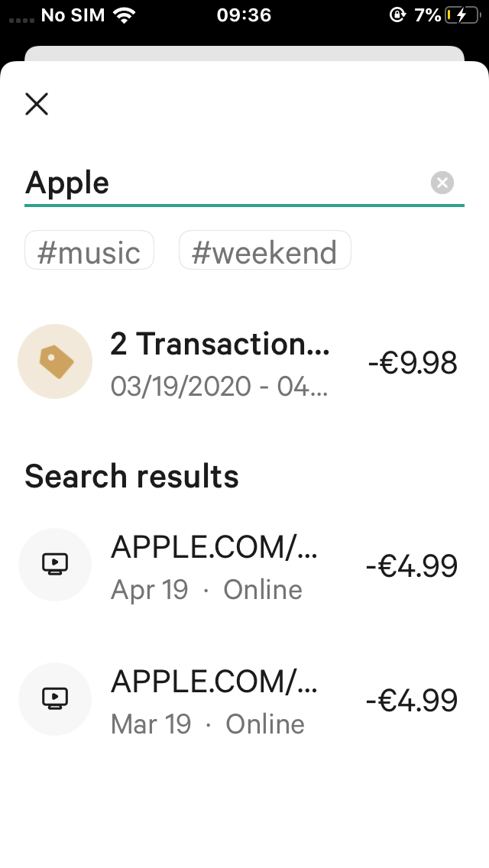Open the APPLE.COM Mar 19 transaction

click(215, 682)
